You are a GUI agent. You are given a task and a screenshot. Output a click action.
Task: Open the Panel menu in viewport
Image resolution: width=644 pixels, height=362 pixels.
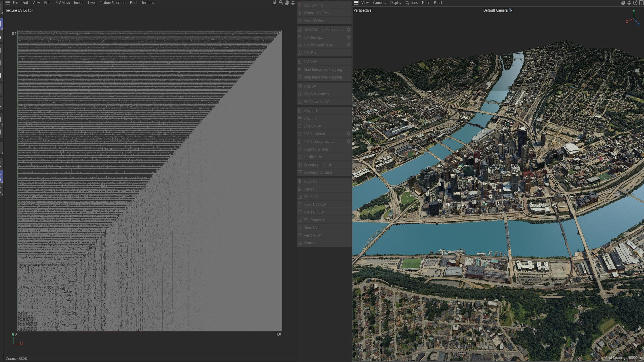[438, 3]
